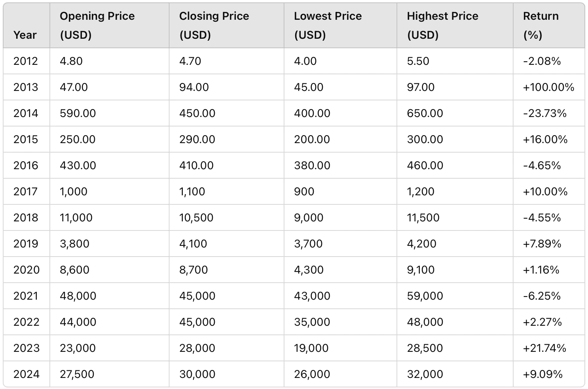The image size is (588, 389).
Task: Select the +100.00% return for 2013
Action: click(548, 87)
